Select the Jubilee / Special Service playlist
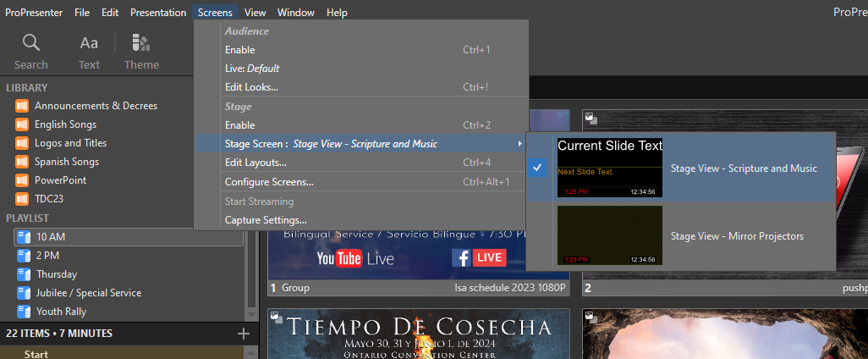 point(89,292)
